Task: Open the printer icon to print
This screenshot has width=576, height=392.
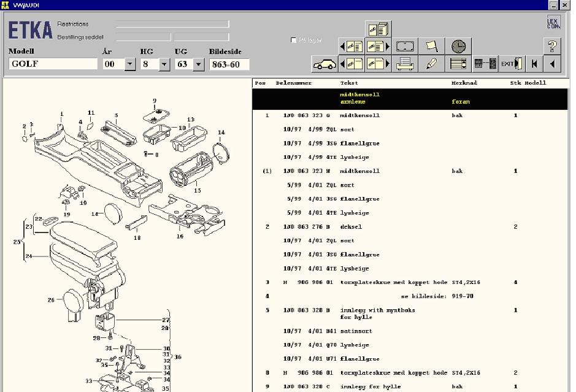Action: click(x=405, y=64)
